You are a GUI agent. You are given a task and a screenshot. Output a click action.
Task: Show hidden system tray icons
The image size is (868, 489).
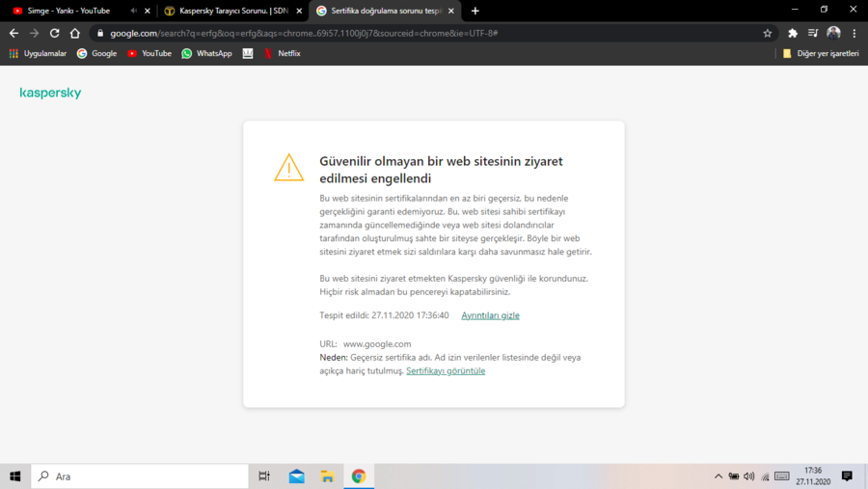[718, 476]
